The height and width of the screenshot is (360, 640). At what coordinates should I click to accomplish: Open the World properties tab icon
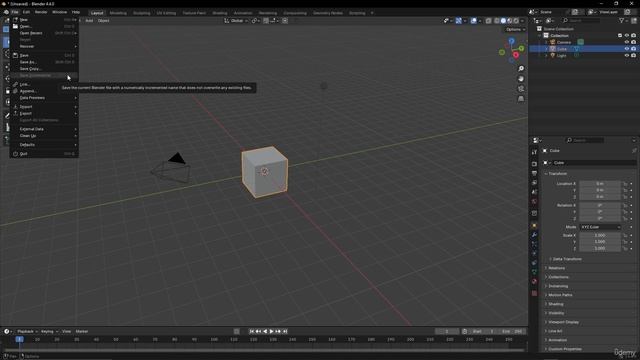click(534, 202)
